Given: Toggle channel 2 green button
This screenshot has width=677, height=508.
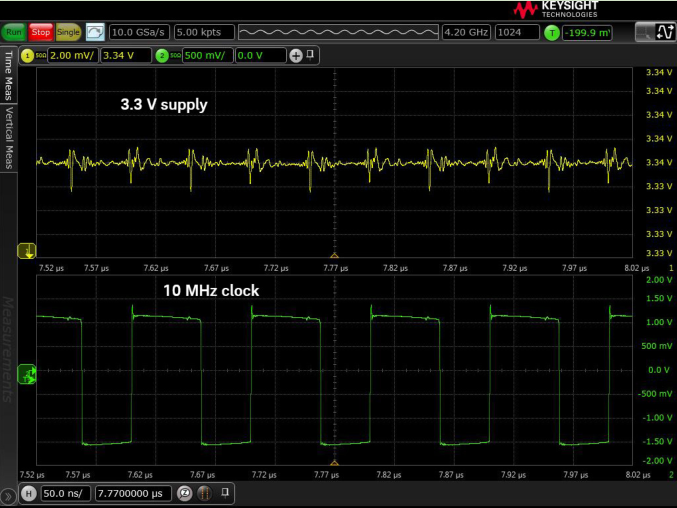Looking at the screenshot, I should click(x=162, y=56).
